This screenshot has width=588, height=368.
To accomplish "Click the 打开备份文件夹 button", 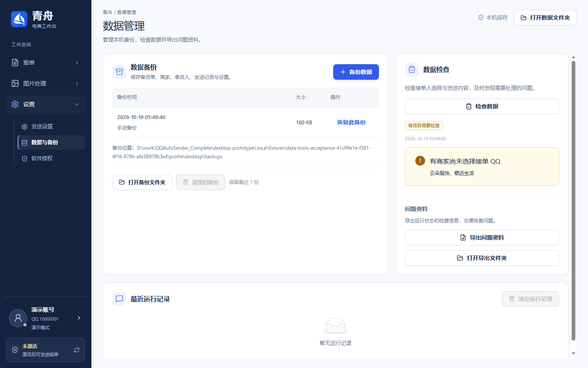I will coord(142,182).
